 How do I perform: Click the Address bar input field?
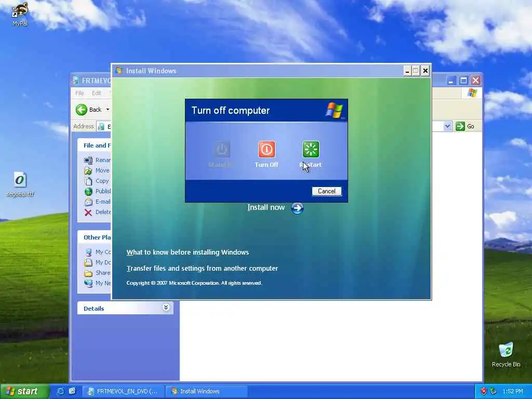point(104,127)
